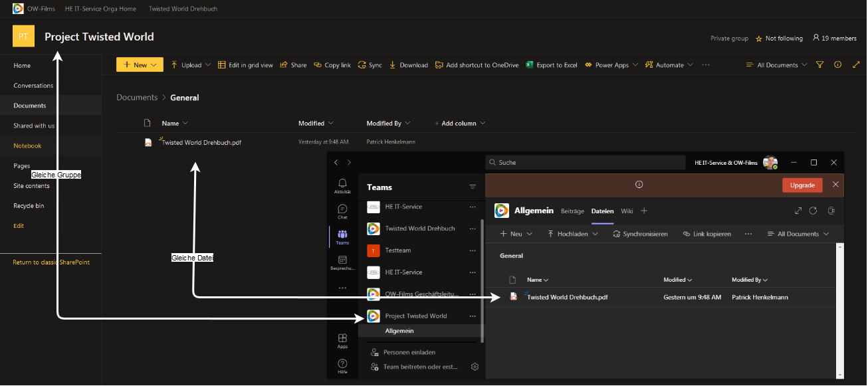
Task: Expand the yellow New dropdown button
Action: click(140, 65)
